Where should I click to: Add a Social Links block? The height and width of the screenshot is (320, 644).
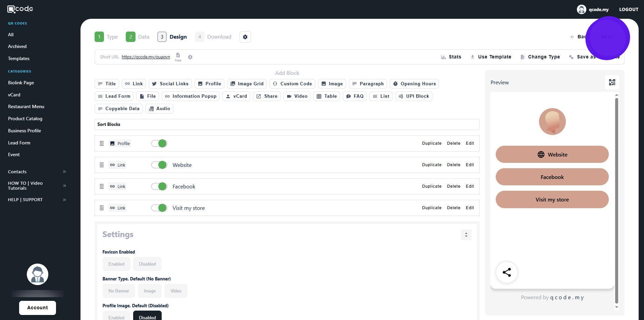pos(170,84)
